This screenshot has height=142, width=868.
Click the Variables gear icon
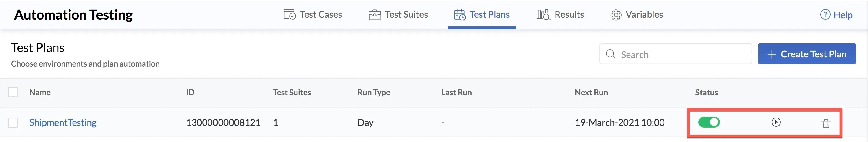[x=615, y=15]
